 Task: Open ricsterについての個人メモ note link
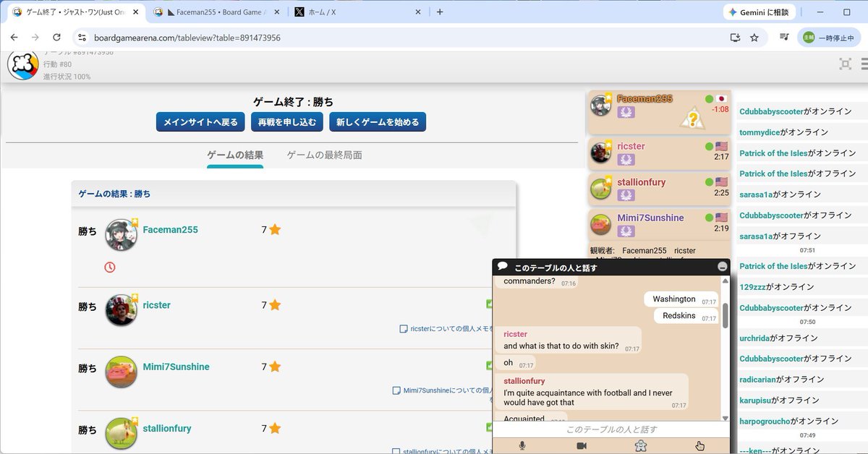448,328
